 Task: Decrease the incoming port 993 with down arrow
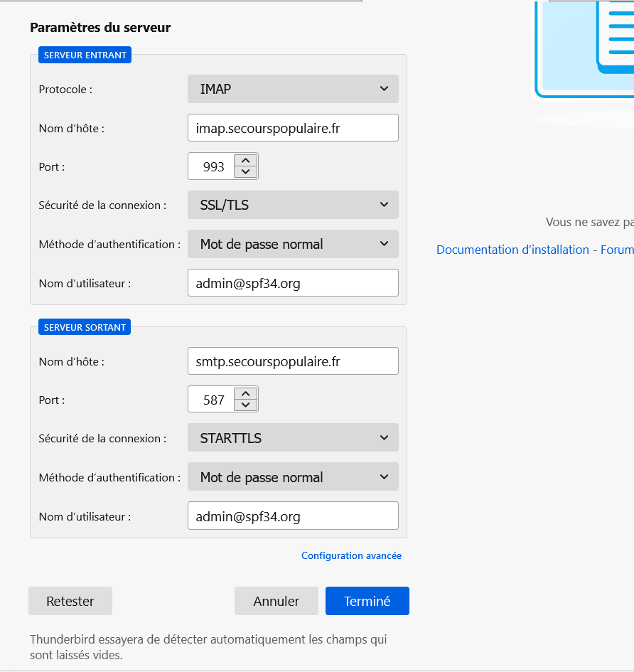[x=245, y=172]
